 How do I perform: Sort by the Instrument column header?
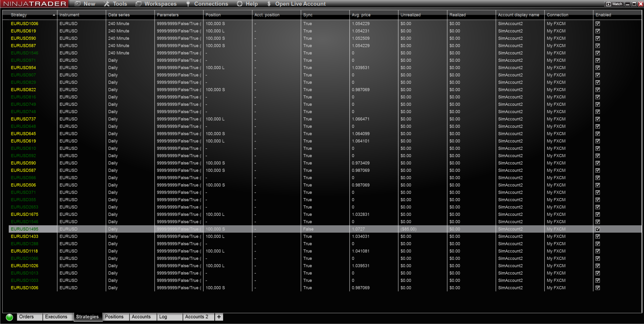coord(81,15)
